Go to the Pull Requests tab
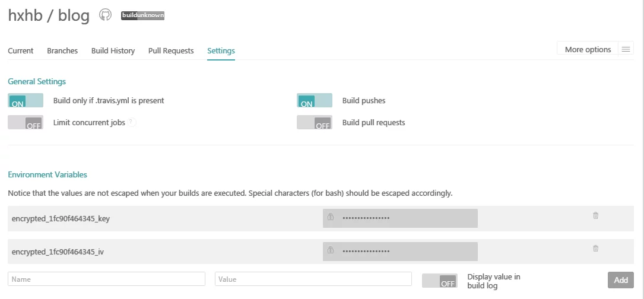 point(171,50)
